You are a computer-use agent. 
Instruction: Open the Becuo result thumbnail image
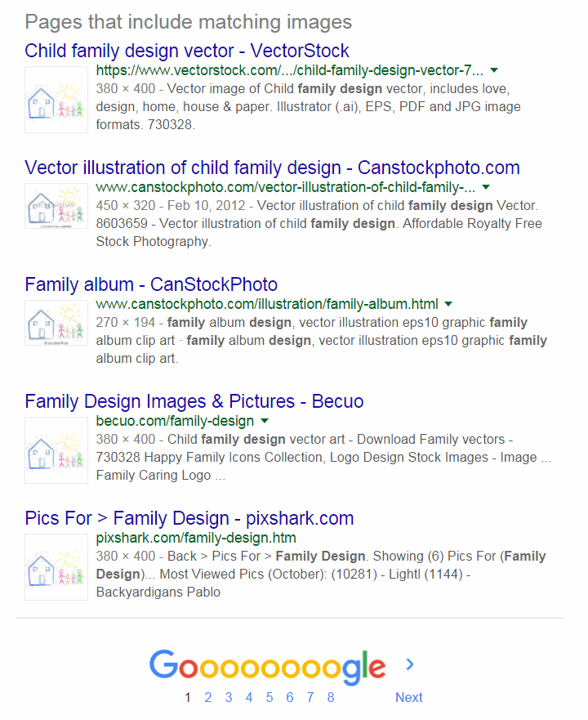pyautogui.click(x=56, y=450)
